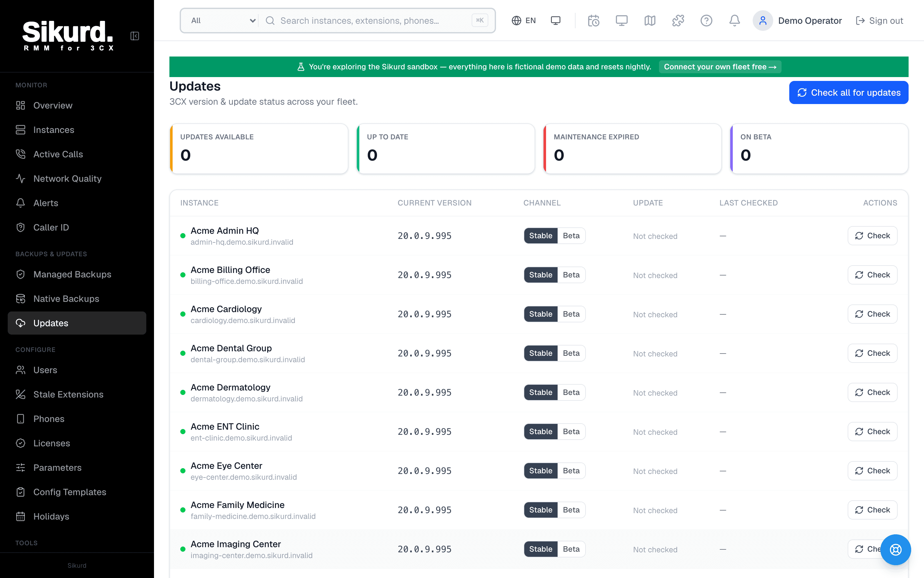Screen dimensions: 924x578
Task: Check updates for Acme Family Medicine
Action: point(872,510)
